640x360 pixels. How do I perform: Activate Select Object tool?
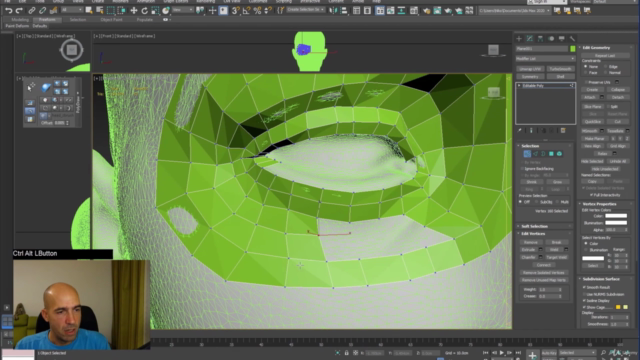point(89,11)
